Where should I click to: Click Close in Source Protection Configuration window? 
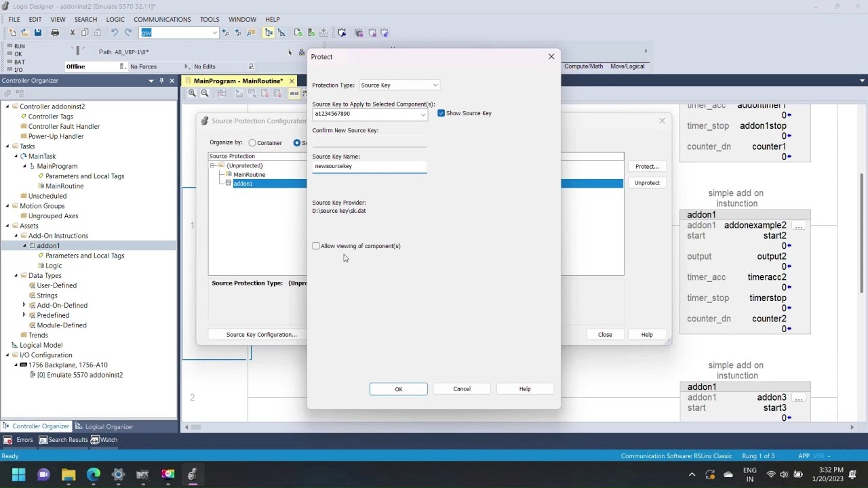[x=605, y=335]
